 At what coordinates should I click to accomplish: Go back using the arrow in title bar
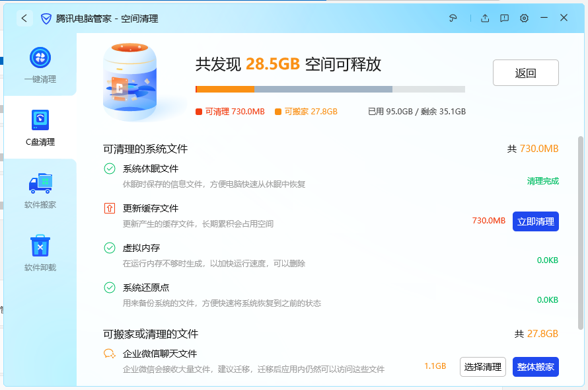tap(24, 19)
